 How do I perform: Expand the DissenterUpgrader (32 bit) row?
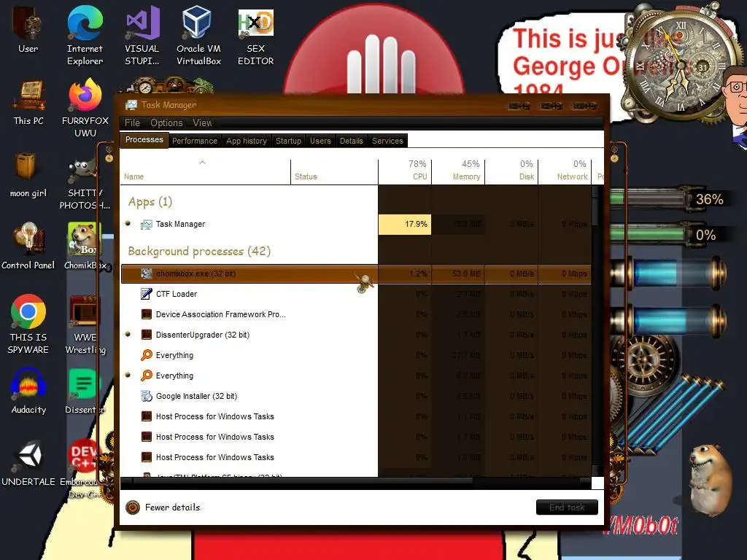(128, 334)
